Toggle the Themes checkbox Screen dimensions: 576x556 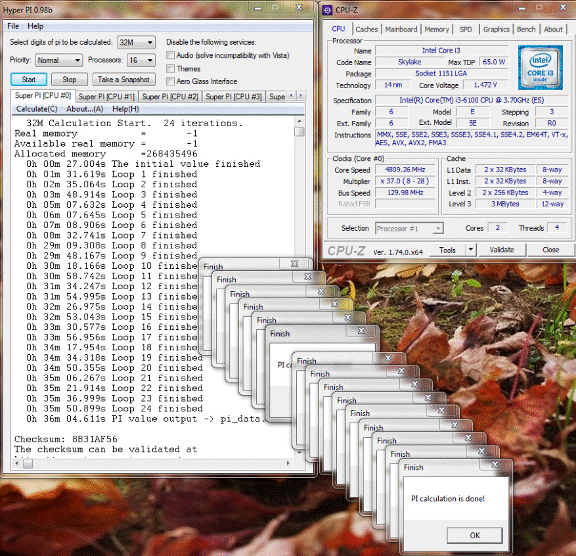tap(170, 69)
